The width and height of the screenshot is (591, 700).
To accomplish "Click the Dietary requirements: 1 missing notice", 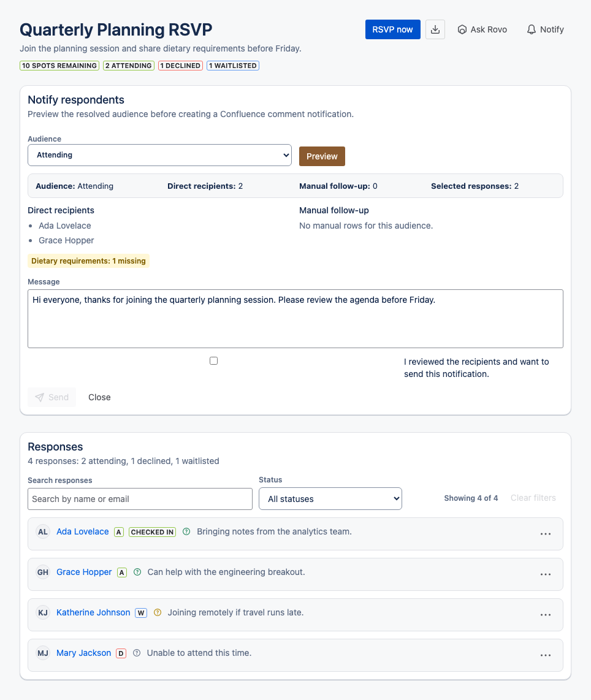I will (88, 261).
